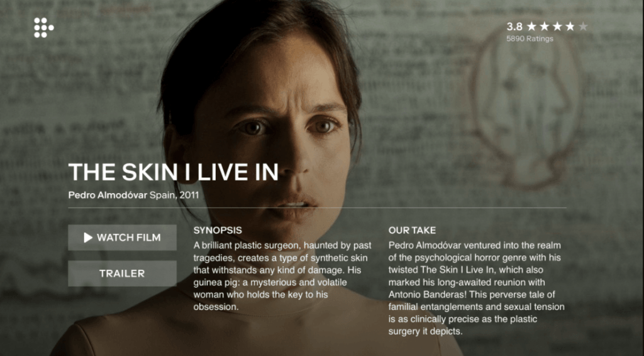The image size is (644, 356).
Task: View the 5890 Ratings details
Action: [x=530, y=38]
